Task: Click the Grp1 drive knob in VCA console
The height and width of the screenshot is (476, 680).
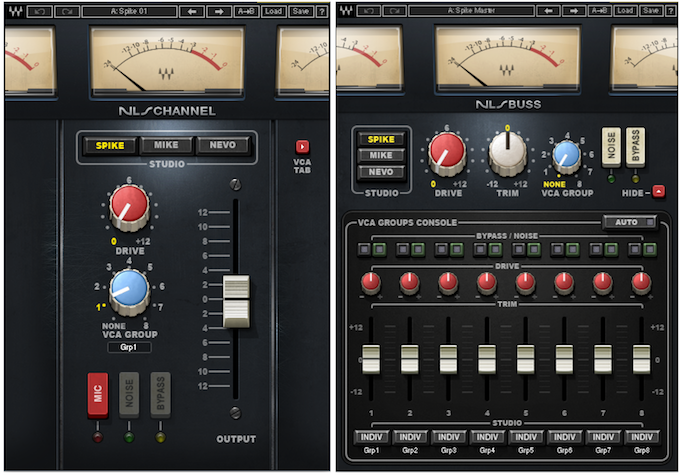Action: (x=371, y=283)
